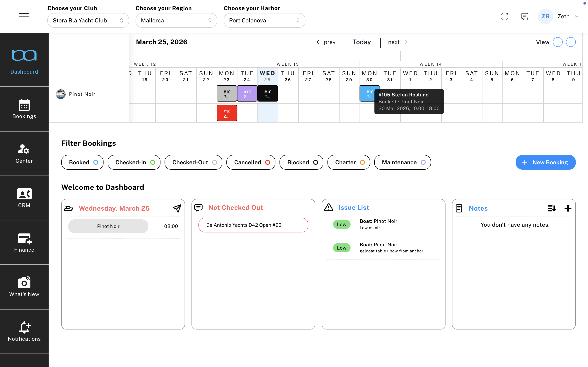Open the Port Calanova harbor dropdown
Image resolution: width=588 pixels, height=367 pixels.
pos(264,20)
